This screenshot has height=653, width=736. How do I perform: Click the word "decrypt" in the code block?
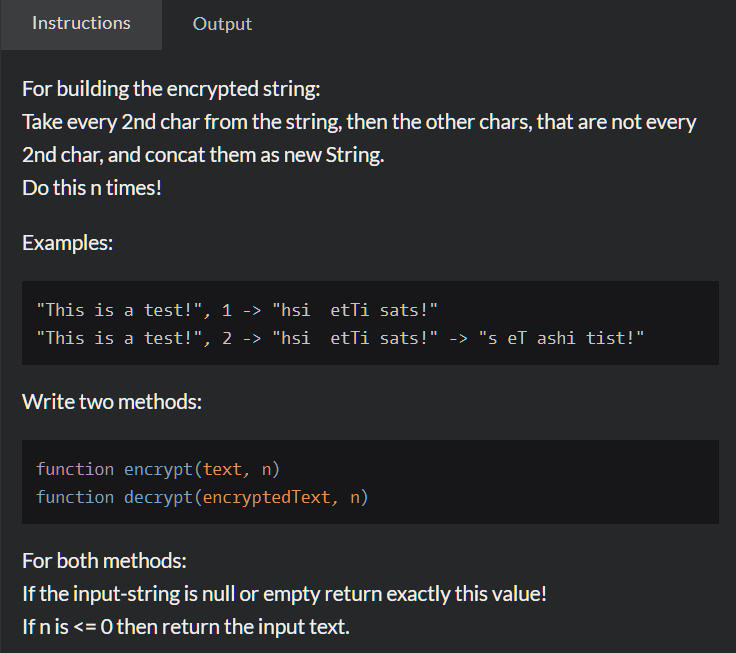pyautogui.click(x=159, y=497)
